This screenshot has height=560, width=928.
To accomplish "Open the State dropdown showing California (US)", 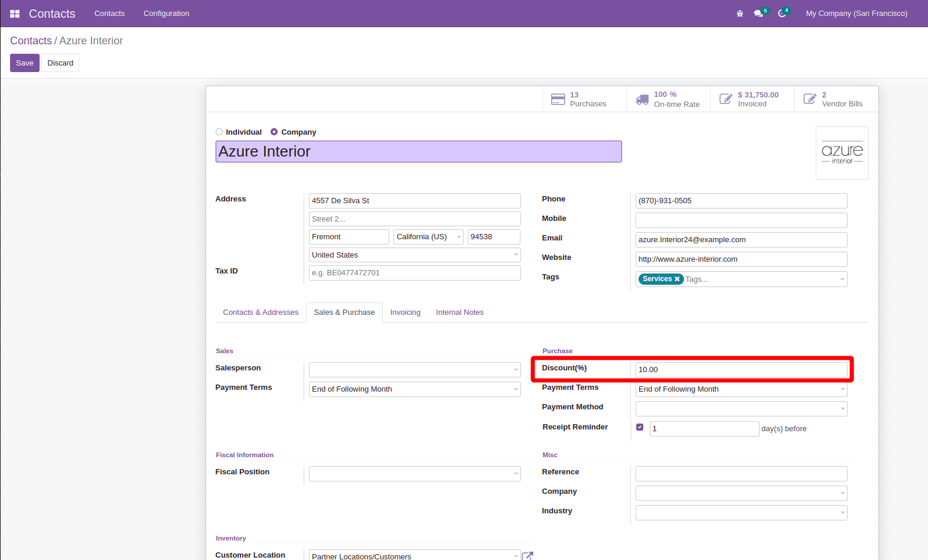I will point(428,237).
